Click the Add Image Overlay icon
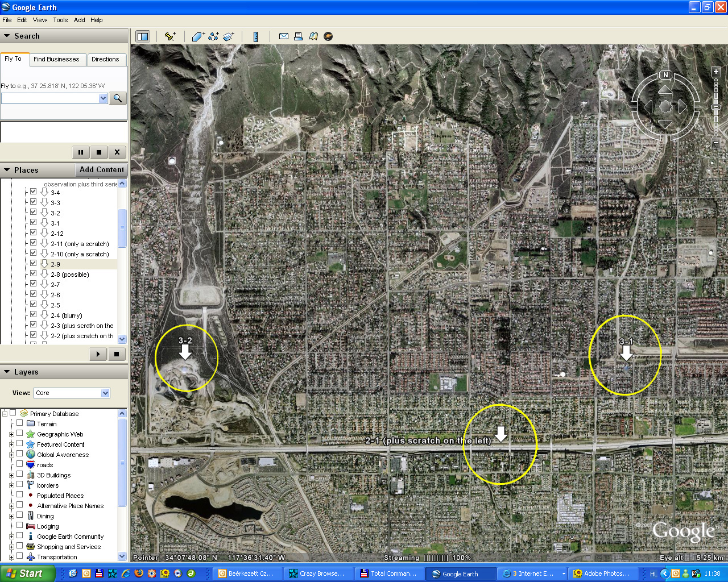 [x=229, y=36]
